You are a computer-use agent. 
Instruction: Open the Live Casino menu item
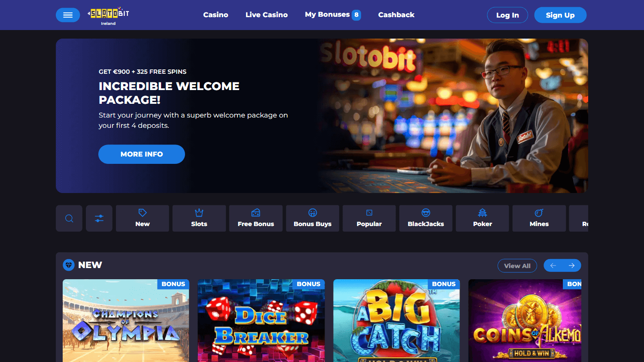(267, 15)
